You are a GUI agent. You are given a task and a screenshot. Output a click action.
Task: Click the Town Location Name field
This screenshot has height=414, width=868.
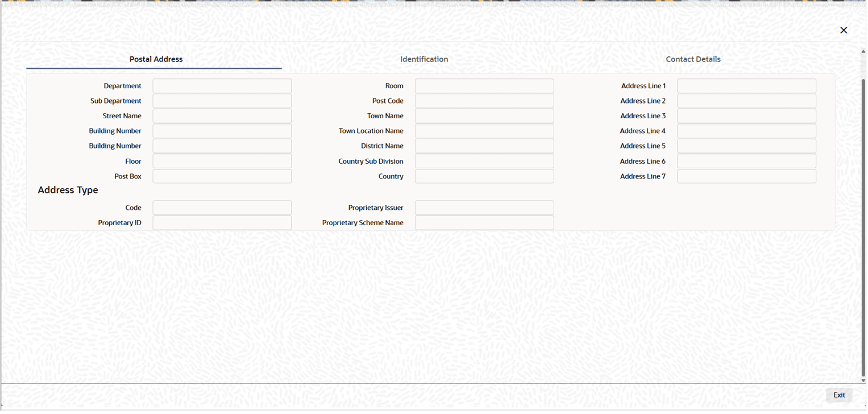[484, 131]
